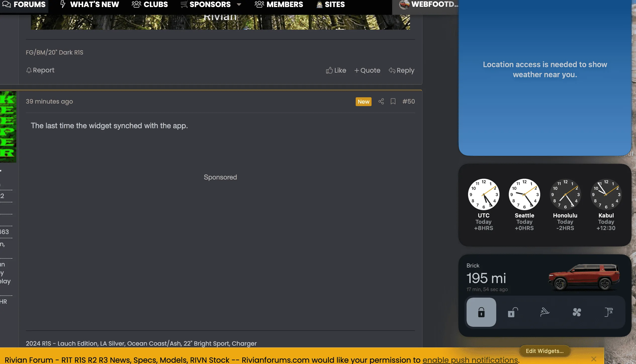Image resolution: width=636 pixels, height=364 pixels.
Task: Click the New badge on post #50
Action: [364, 102]
